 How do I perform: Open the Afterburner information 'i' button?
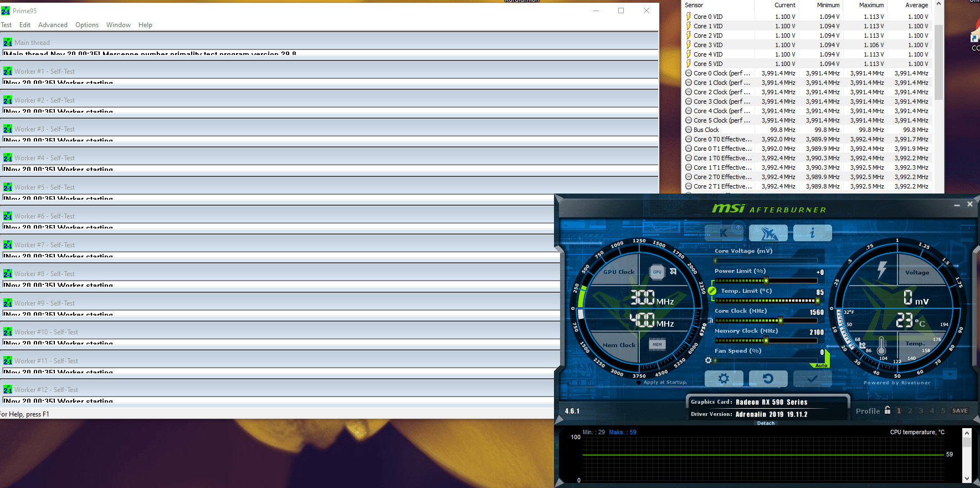[812, 233]
